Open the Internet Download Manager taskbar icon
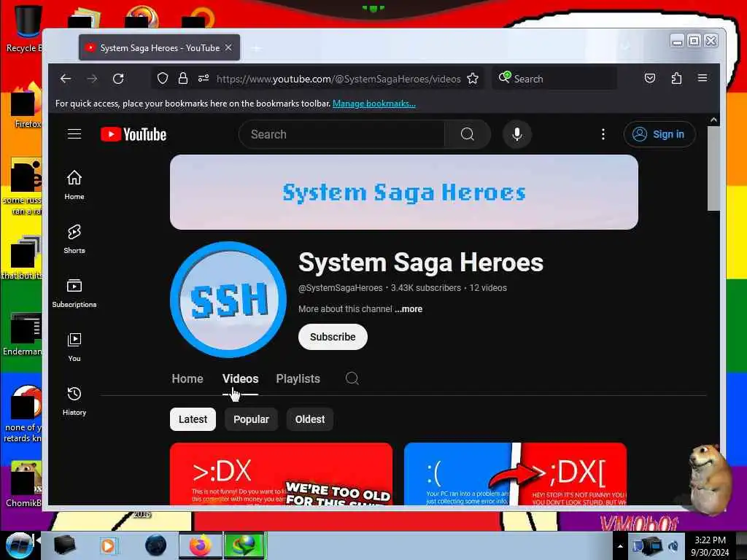The image size is (747, 560). (x=244, y=545)
